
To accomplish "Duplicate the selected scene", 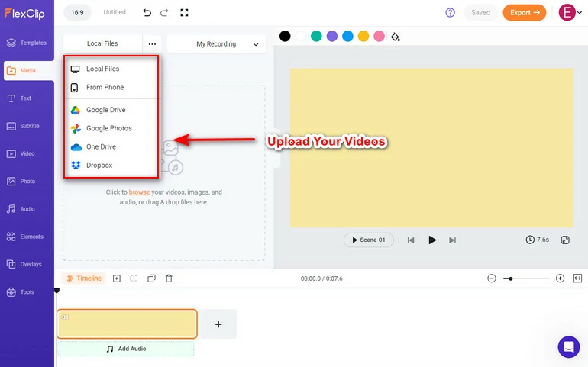I will [151, 278].
